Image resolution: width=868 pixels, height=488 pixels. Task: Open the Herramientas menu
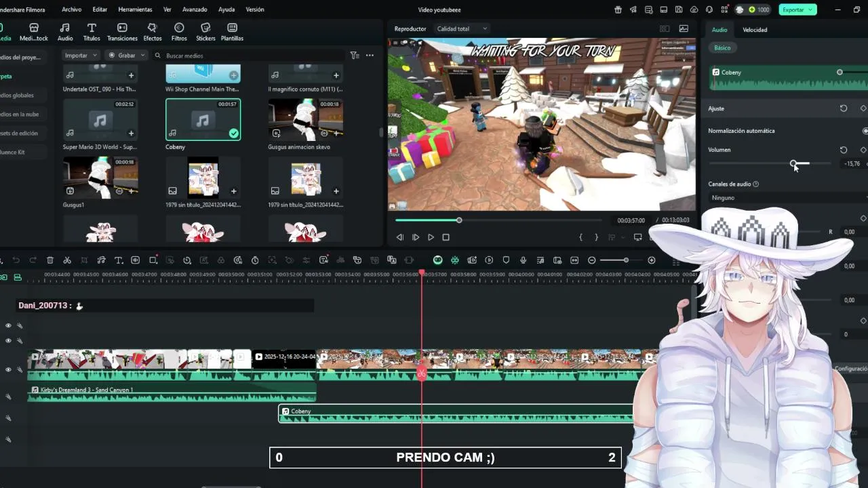(x=135, y=9)
